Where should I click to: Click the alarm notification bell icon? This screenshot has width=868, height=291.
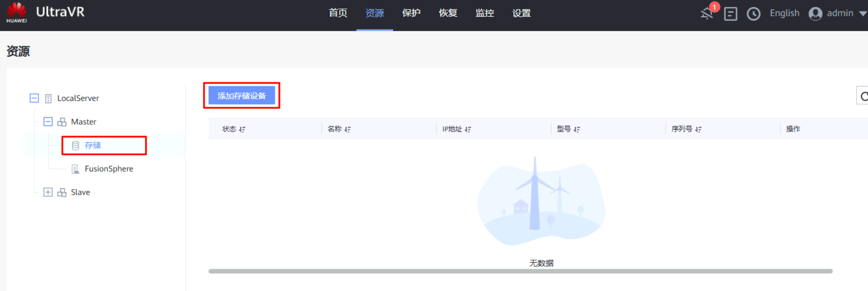click(x=707, y=14)
